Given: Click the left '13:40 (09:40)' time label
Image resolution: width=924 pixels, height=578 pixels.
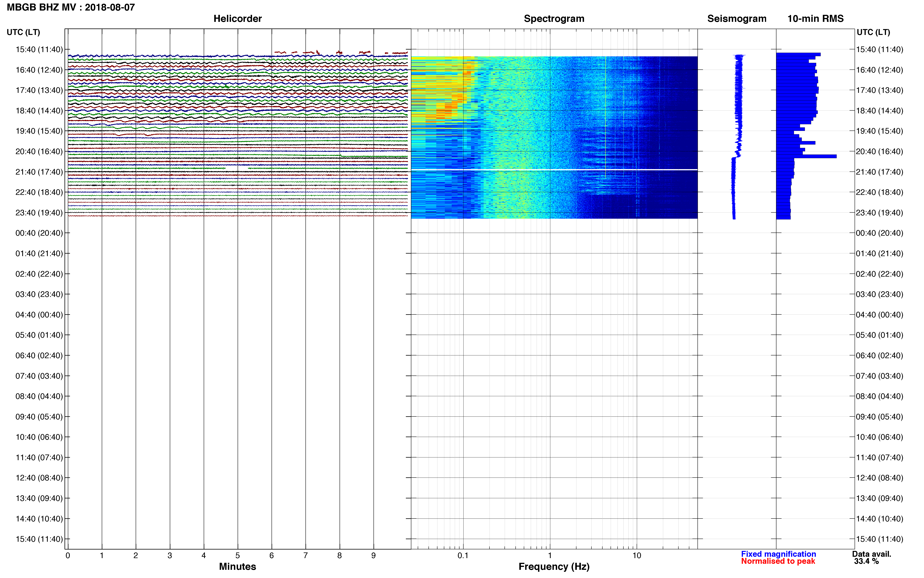Looking at the screenshot, I should coord(39,498).
